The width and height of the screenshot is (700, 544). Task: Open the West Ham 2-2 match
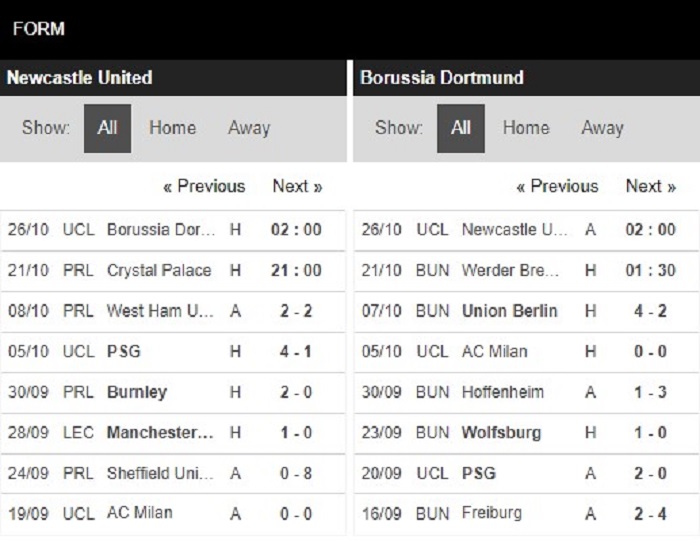coord(173,311)
